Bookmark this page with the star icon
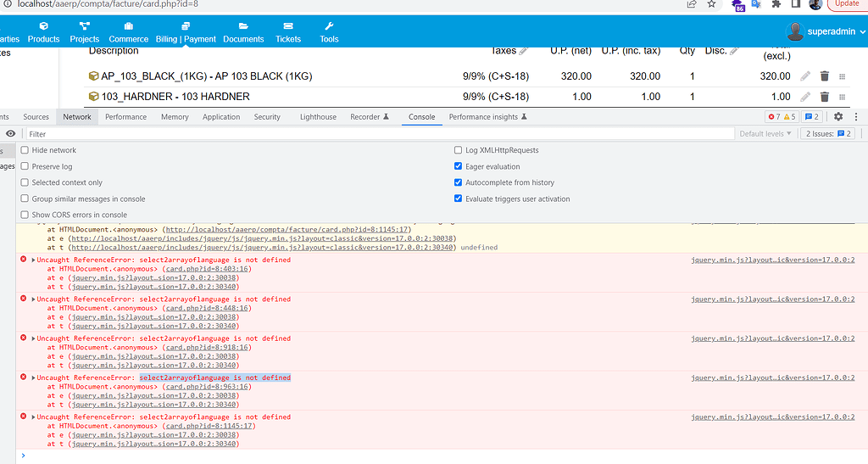This screenshot has width=868, height=464. click(712, 4)
